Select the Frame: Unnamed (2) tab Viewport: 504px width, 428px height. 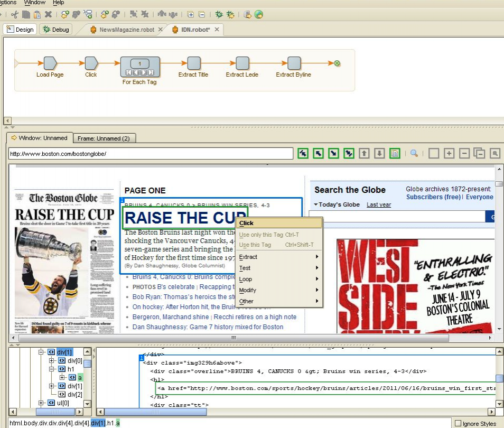tap(104, 138)
